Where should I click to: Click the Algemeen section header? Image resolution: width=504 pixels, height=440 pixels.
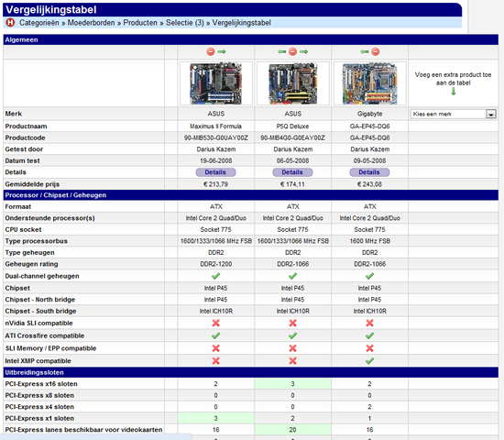251,40
